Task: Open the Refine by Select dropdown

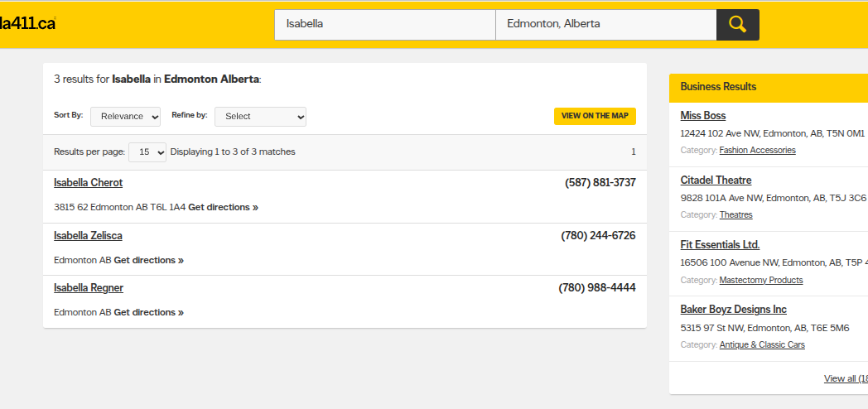Action: 260,116
